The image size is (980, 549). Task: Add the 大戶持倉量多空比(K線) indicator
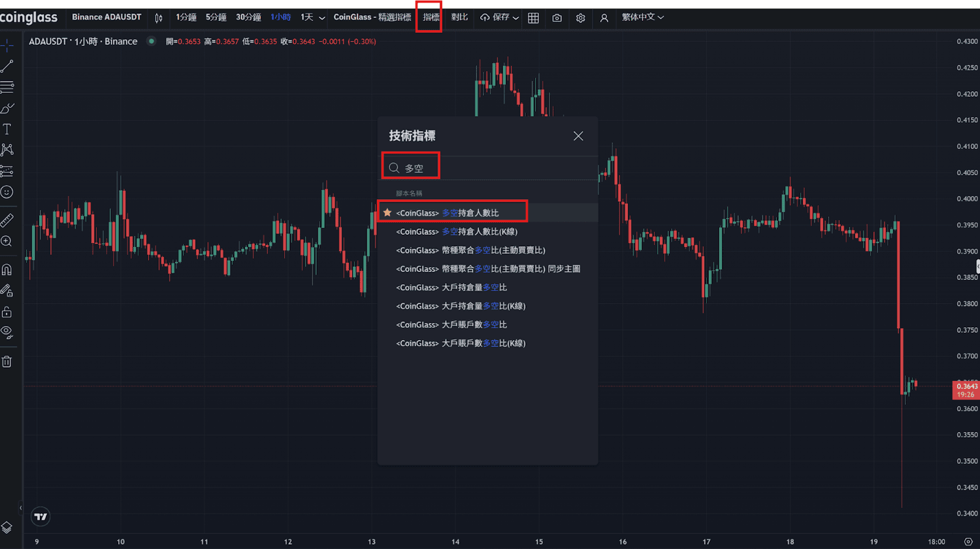pyautogui.click(x=488, y=306)
